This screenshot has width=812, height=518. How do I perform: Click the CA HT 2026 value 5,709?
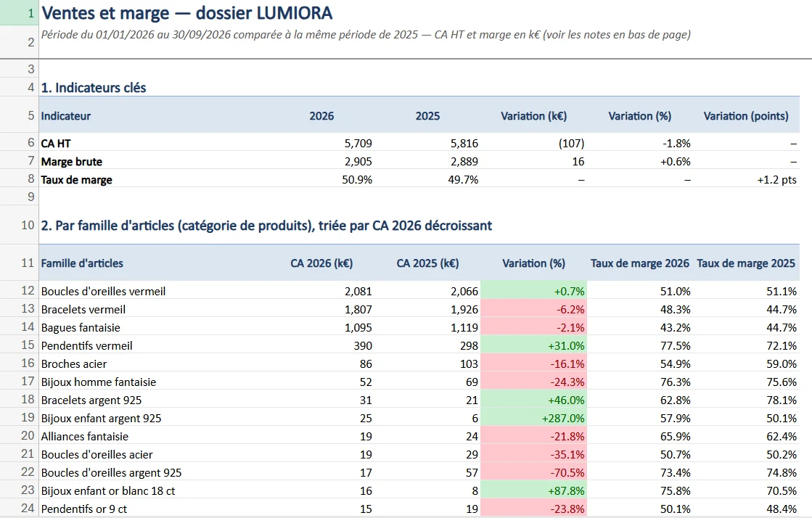(x=321, y=142)
